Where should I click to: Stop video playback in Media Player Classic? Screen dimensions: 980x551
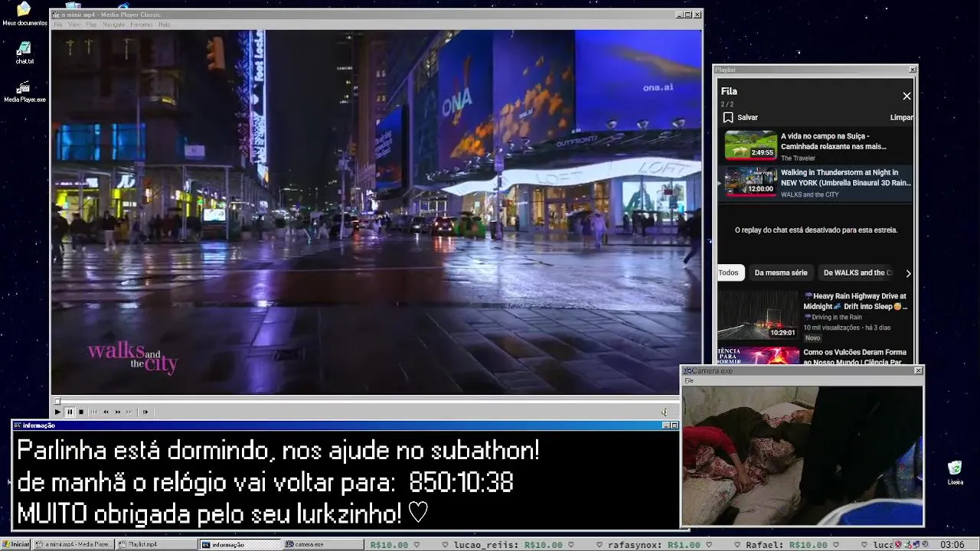tap(81, 412)
